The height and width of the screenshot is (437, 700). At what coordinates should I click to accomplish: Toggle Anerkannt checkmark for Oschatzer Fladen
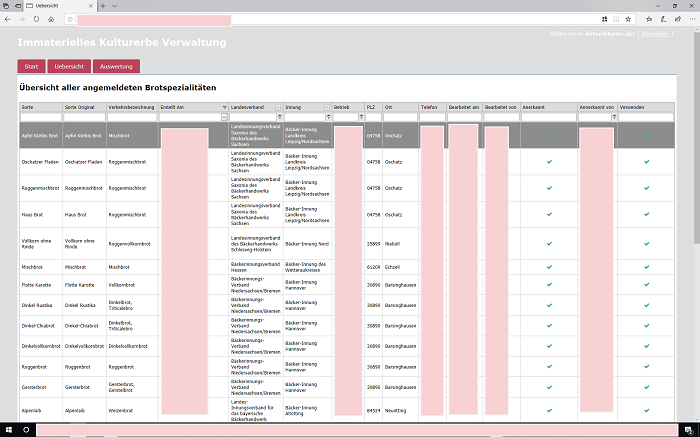548,161
